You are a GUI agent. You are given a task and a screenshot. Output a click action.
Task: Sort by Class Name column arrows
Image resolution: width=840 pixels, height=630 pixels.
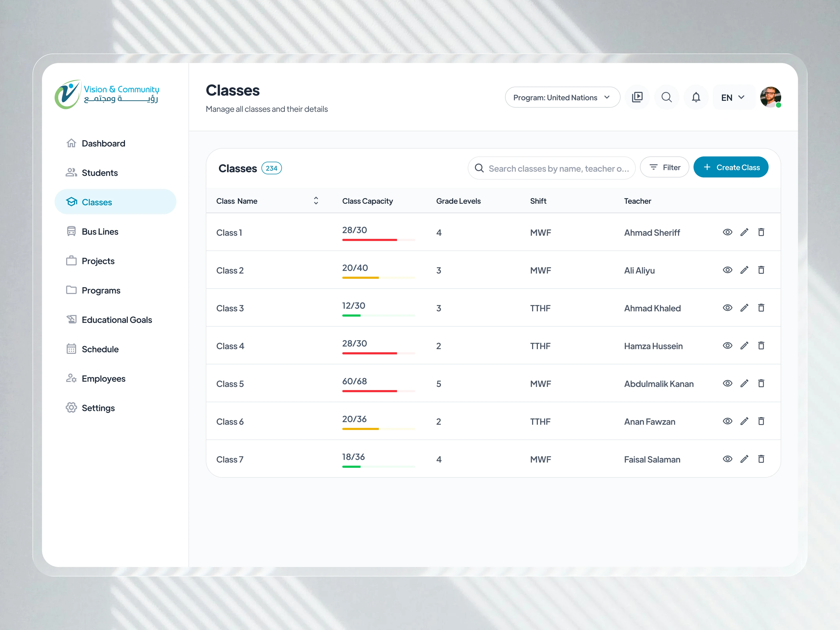pos(316,201)
